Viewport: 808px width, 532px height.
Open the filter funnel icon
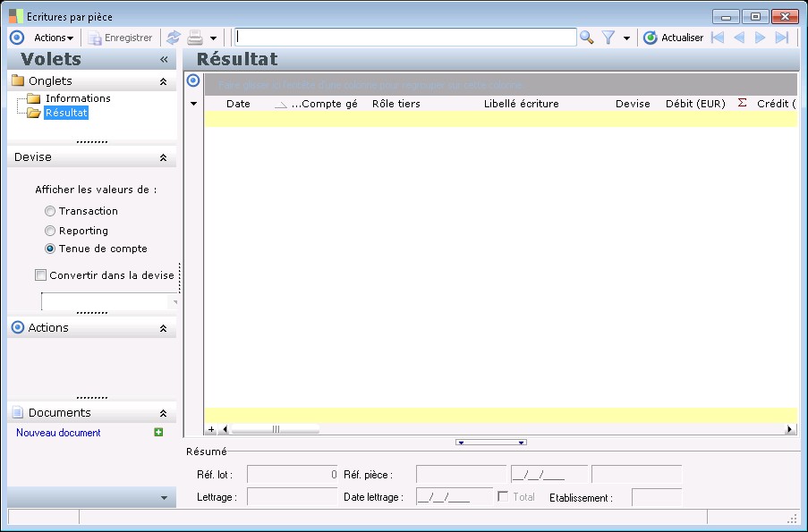tap(608, 38)
